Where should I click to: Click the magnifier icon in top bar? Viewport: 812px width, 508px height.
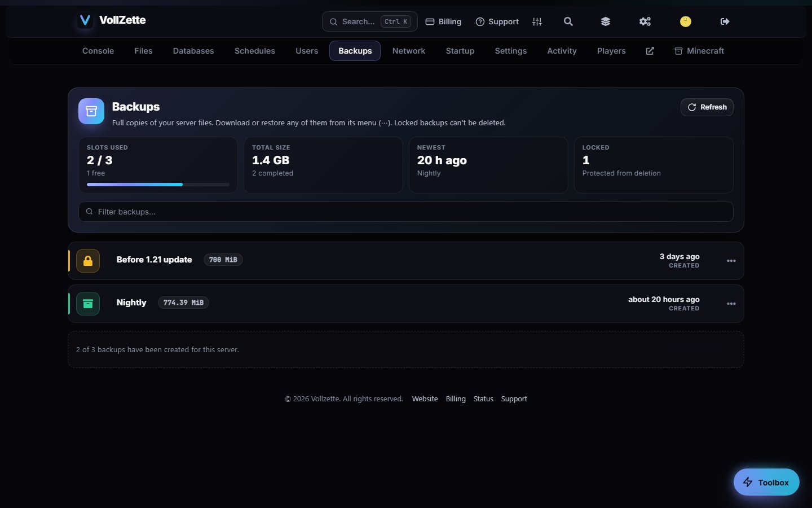click(x=568, y=21)
